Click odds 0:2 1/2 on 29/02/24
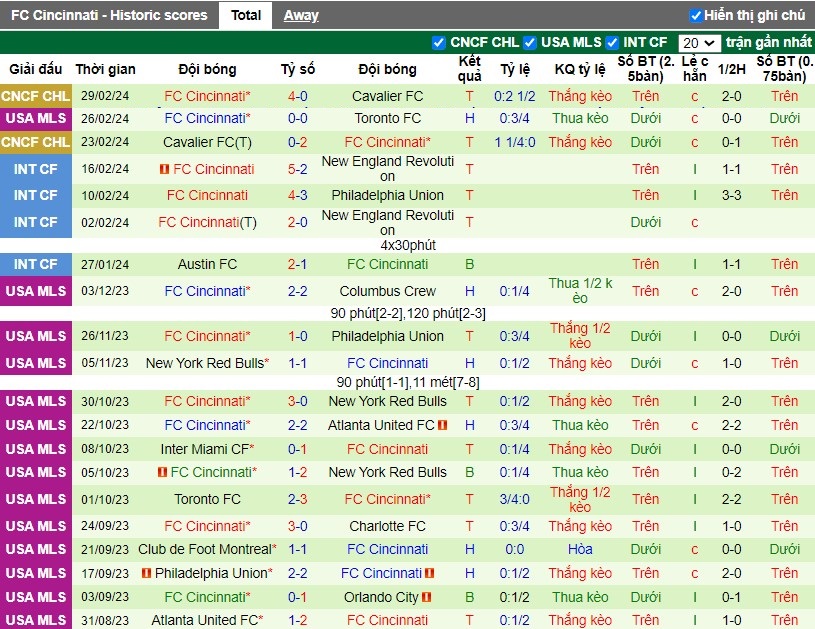Screen dimensions: 815x629 click(x=515, y=96)
